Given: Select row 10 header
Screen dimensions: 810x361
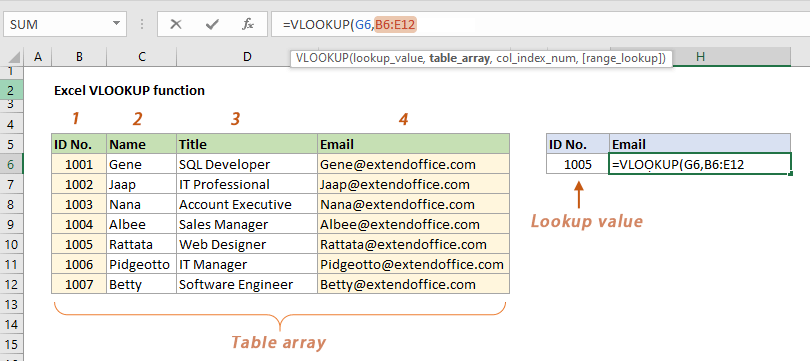Looking at the screenshot, I should [x=12, y=244].
